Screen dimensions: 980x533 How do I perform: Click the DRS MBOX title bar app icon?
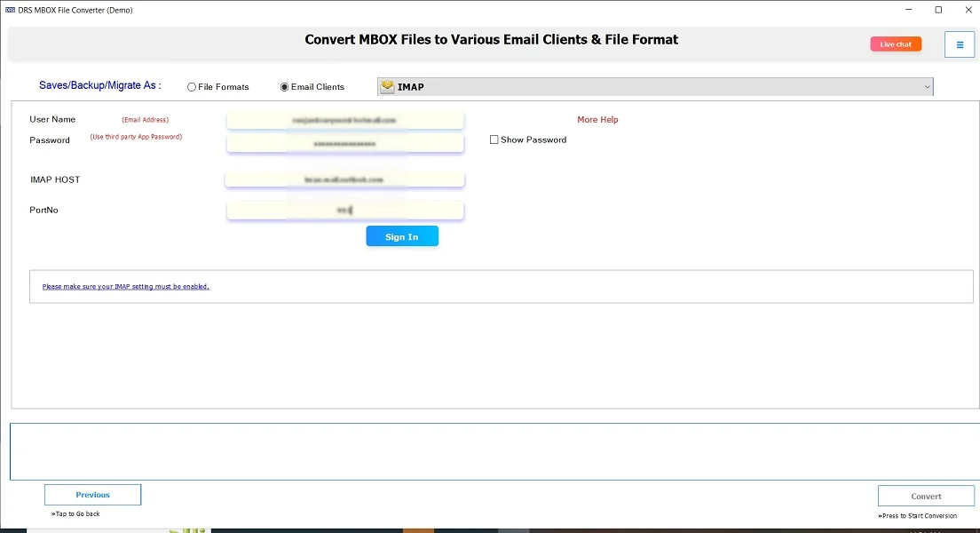point(9,10)
